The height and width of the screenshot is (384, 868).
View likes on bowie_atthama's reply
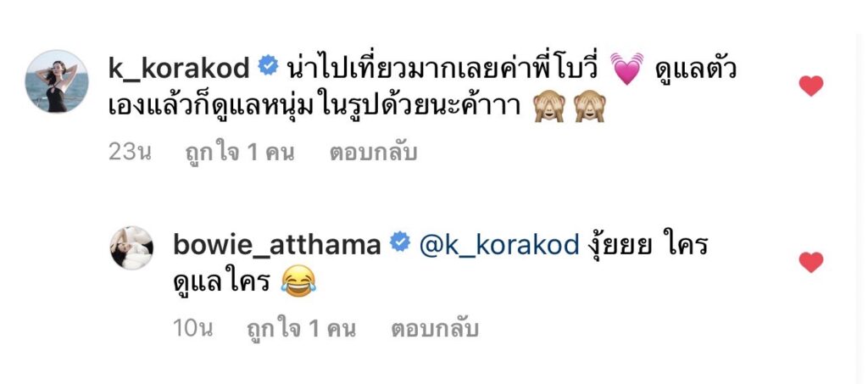[301, 329]
